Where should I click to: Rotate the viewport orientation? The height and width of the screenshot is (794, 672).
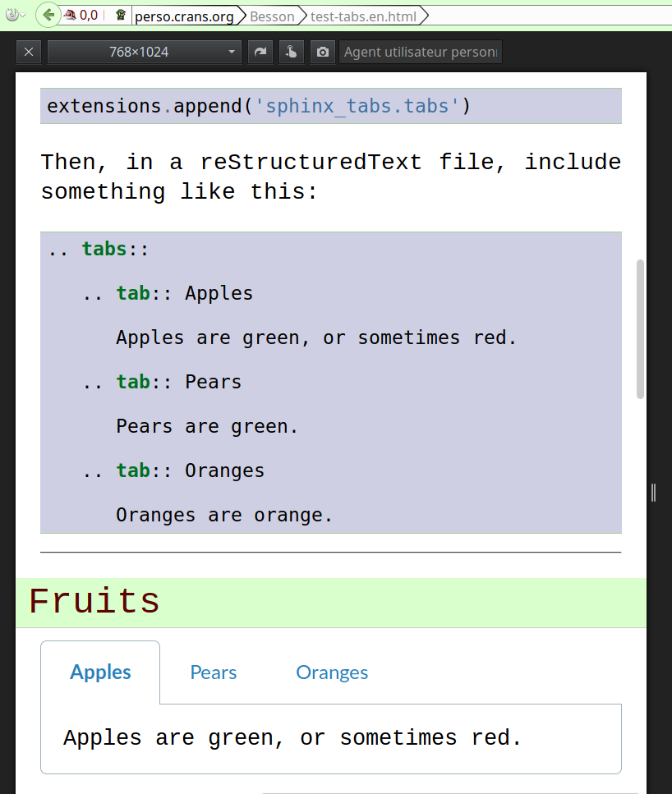coord(260,52)
